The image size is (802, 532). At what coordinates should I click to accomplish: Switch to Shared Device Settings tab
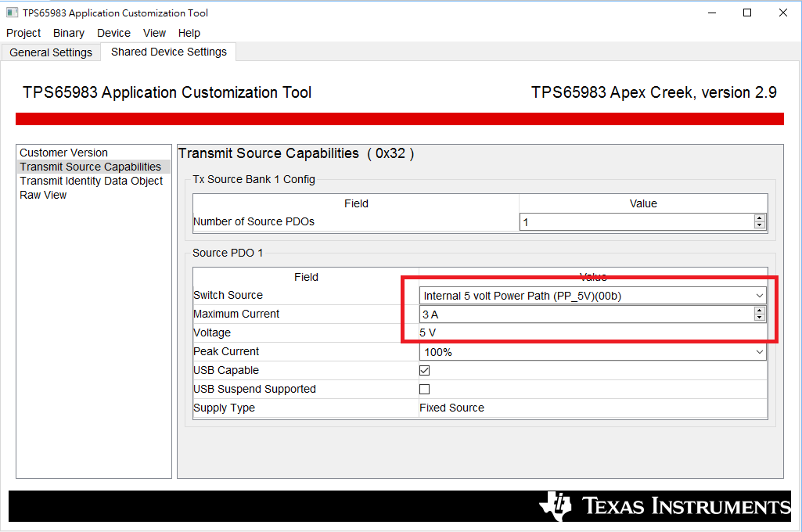point(169,52)
